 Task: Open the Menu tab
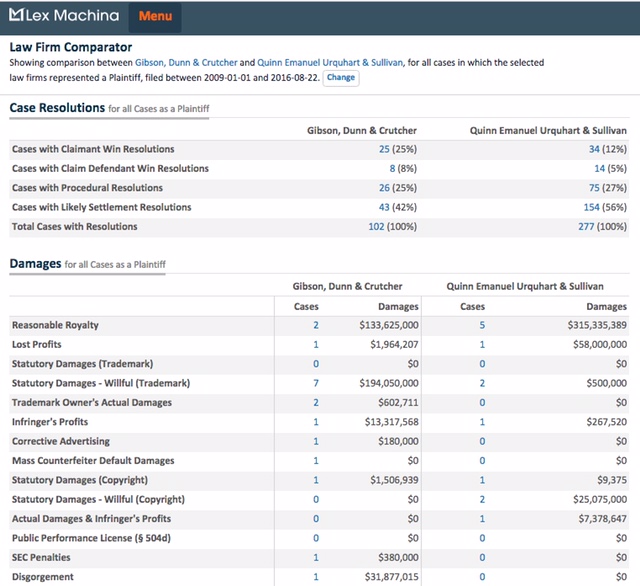coord(155,16)
